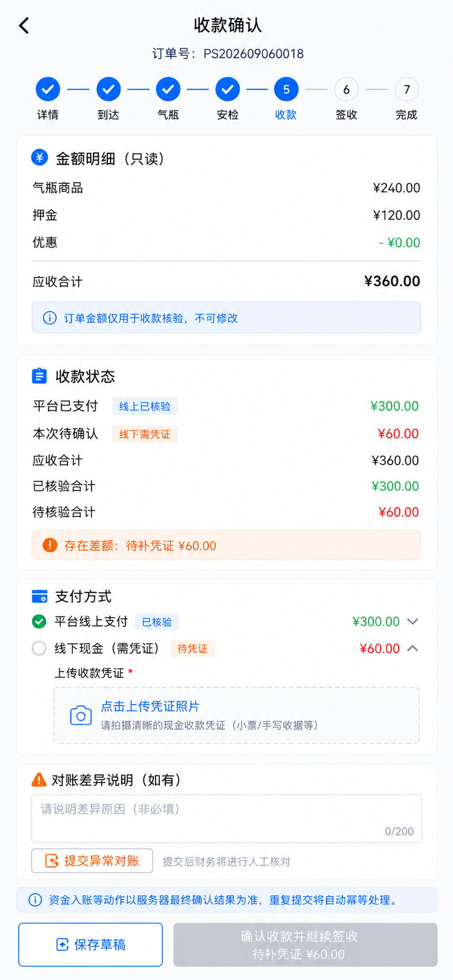Tap the wallet icon beside 支付方式
The image size is (453, 980).
point(39,596)
